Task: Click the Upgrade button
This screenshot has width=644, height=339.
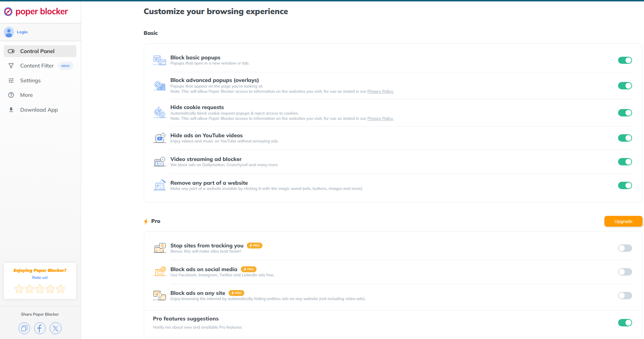Action: tap(623, 221)
